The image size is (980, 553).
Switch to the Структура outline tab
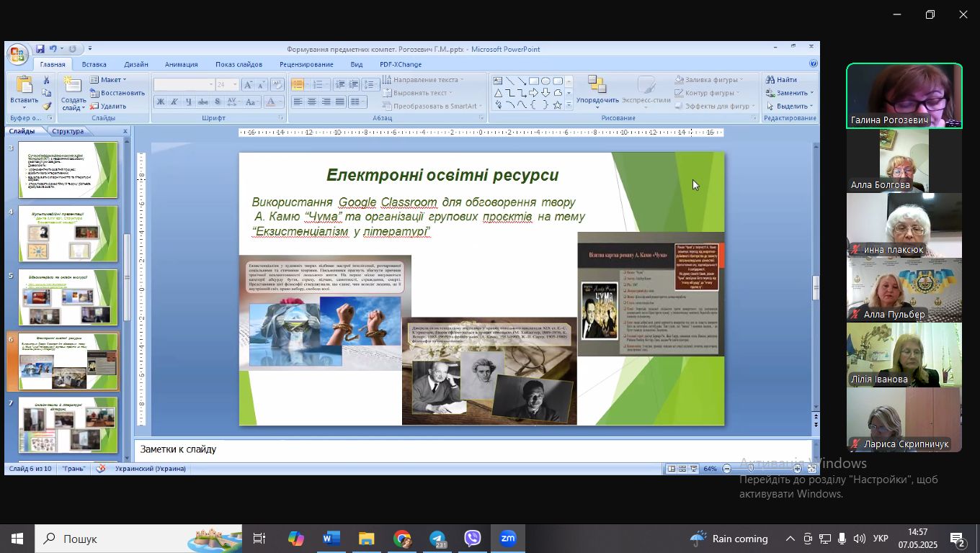(x=68, y=131)
